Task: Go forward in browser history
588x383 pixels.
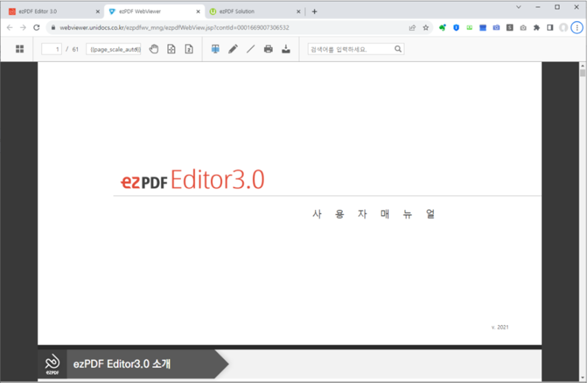Action: (23, 28)
